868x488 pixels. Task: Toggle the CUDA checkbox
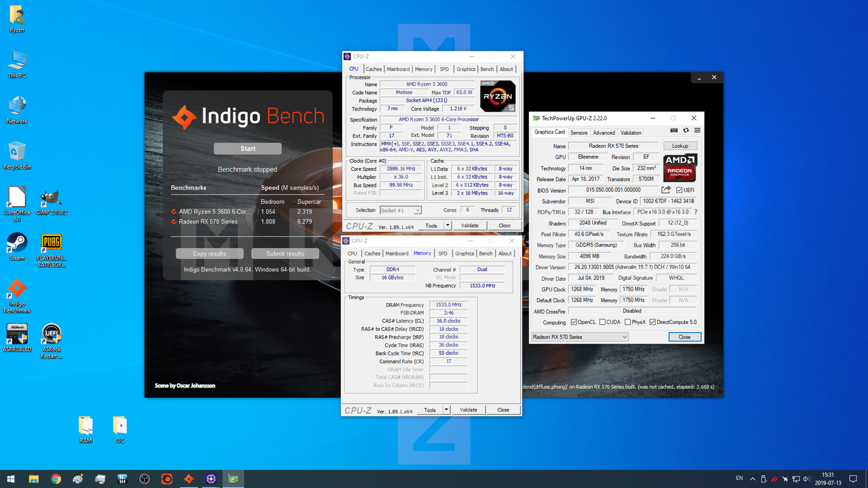pyautogui.click(x=602, y=322)
